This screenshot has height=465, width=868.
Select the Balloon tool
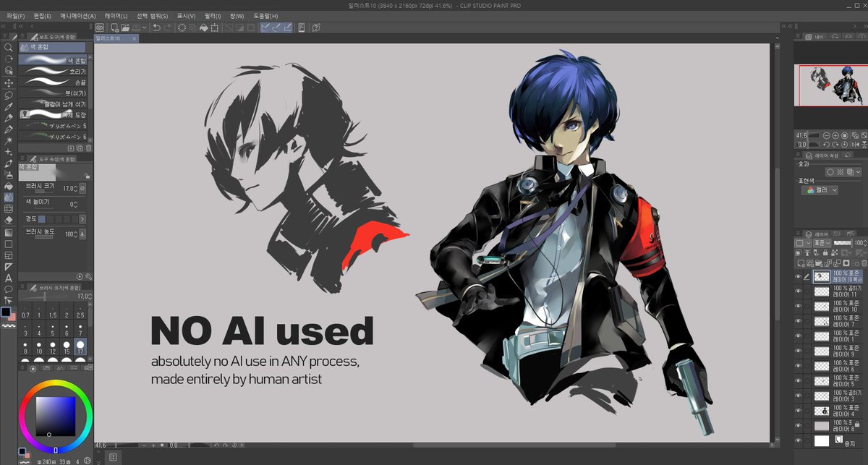[x=9, y=289]
